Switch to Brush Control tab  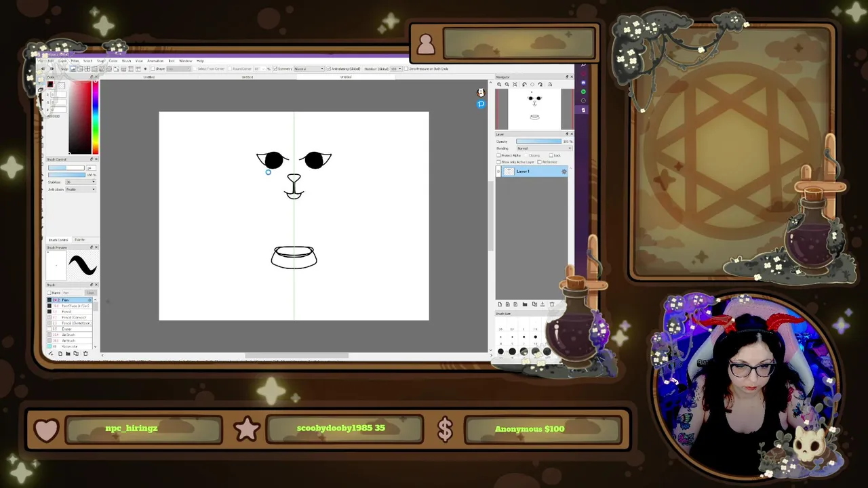[58, 239]
